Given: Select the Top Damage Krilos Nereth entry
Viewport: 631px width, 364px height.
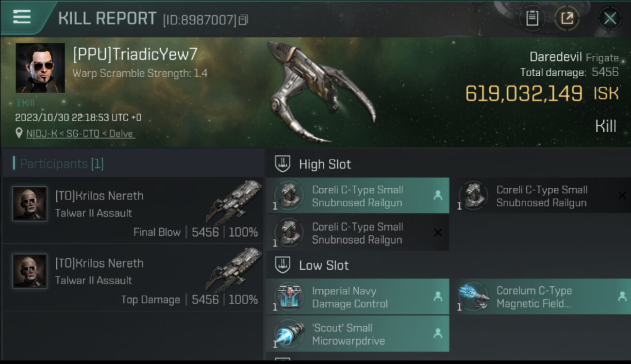Looking at the screenshot, I should (133, 277).
